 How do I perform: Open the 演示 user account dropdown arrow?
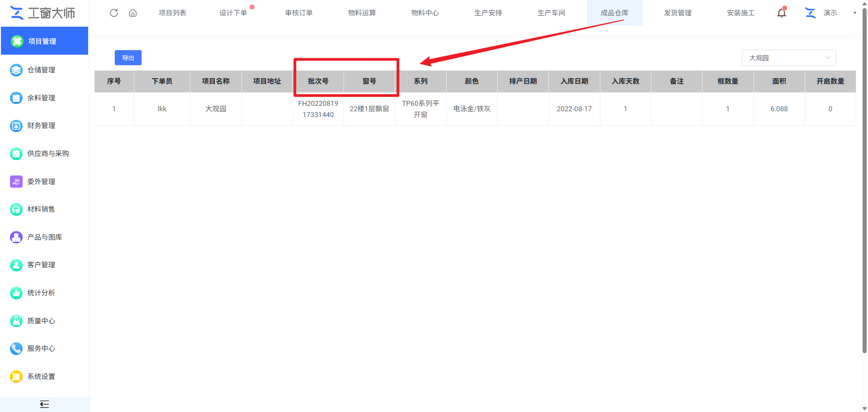854,13
